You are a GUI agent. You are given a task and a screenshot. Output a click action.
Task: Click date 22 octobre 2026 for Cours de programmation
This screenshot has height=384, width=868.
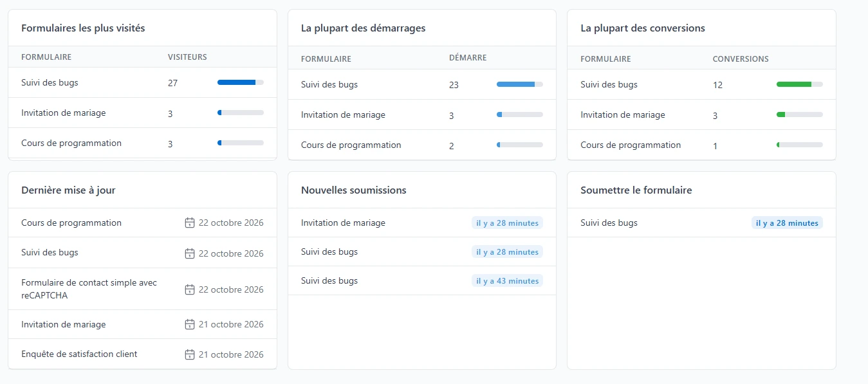pos(231,223)
